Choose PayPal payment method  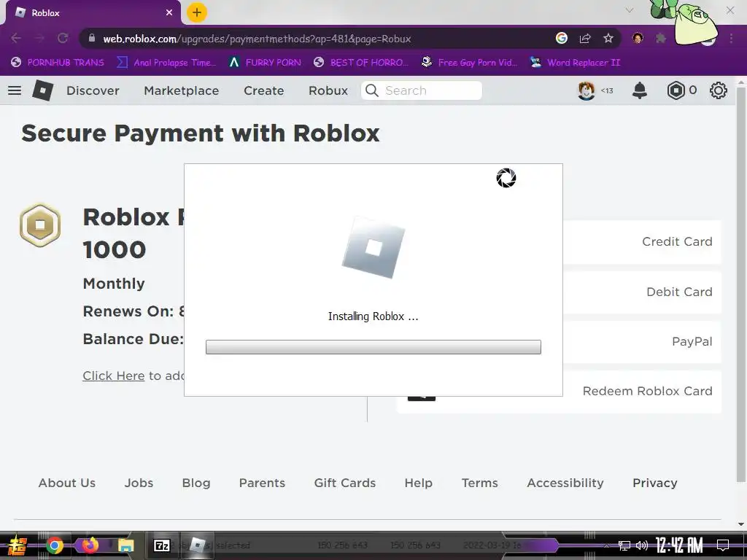click(x=642, y=341)
